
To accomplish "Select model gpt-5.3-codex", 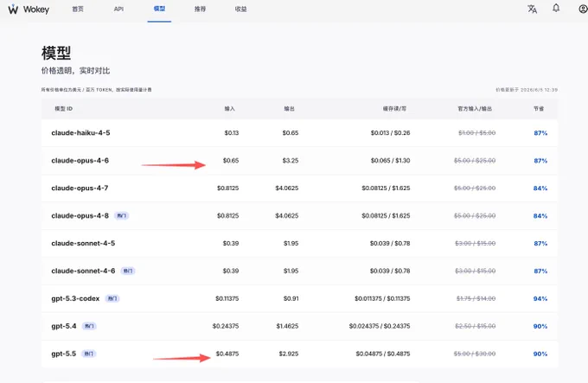I will pyautogui.click(x=75, y=298).
